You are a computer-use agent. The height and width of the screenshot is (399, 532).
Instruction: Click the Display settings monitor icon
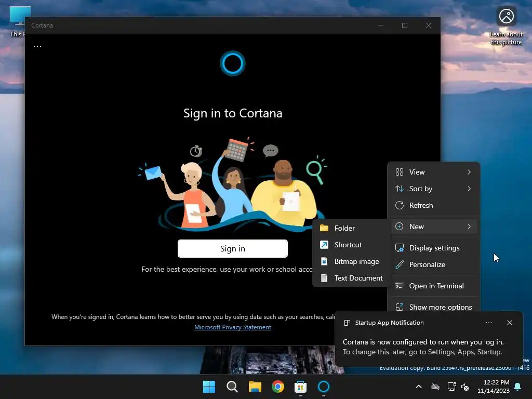400,248
